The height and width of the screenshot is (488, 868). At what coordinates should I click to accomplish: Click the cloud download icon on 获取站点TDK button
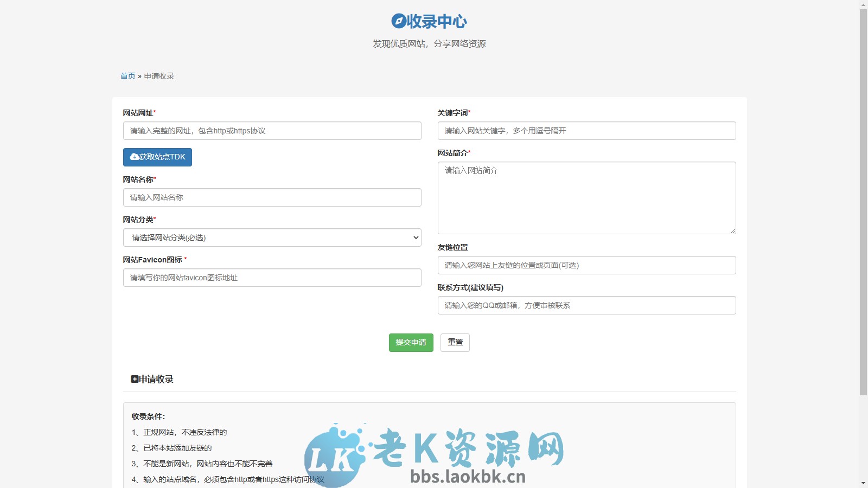point(134,157)
